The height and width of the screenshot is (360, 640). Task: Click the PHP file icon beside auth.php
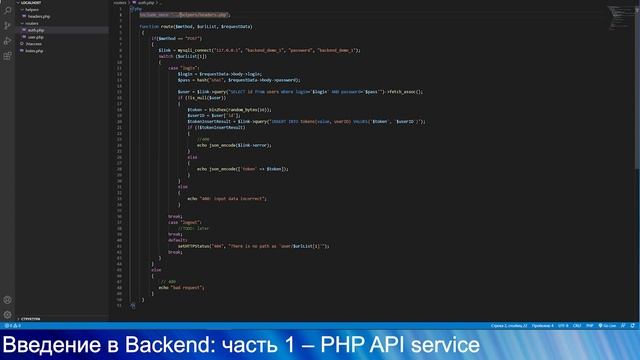point(24,30)
